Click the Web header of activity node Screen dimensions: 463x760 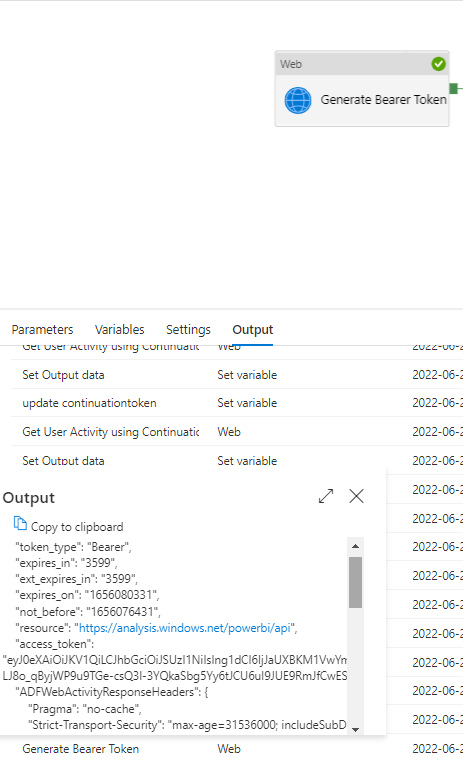click(x=362, y=64)
